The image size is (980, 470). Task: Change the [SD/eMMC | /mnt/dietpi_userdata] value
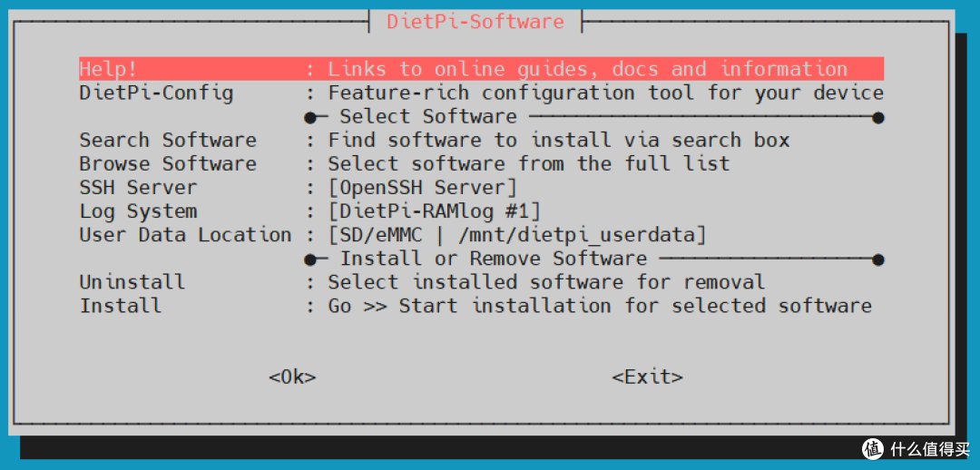516,234
